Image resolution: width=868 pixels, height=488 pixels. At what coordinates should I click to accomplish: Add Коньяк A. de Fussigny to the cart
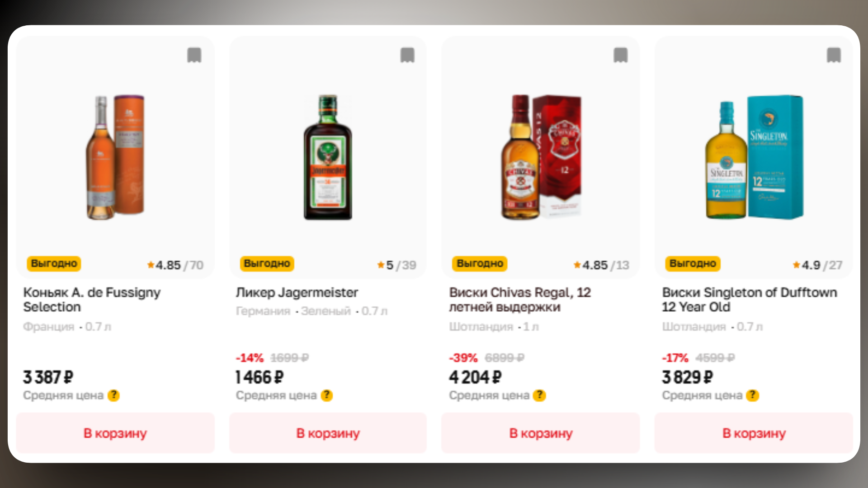pos(114,432)
